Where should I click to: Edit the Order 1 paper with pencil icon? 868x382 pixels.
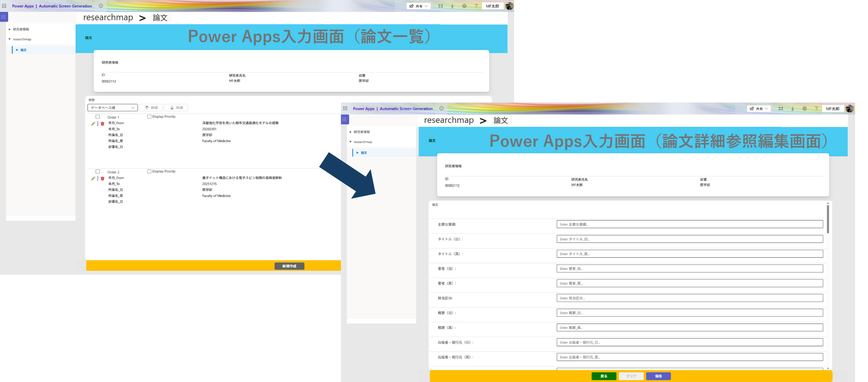click(x=93, y=124)
